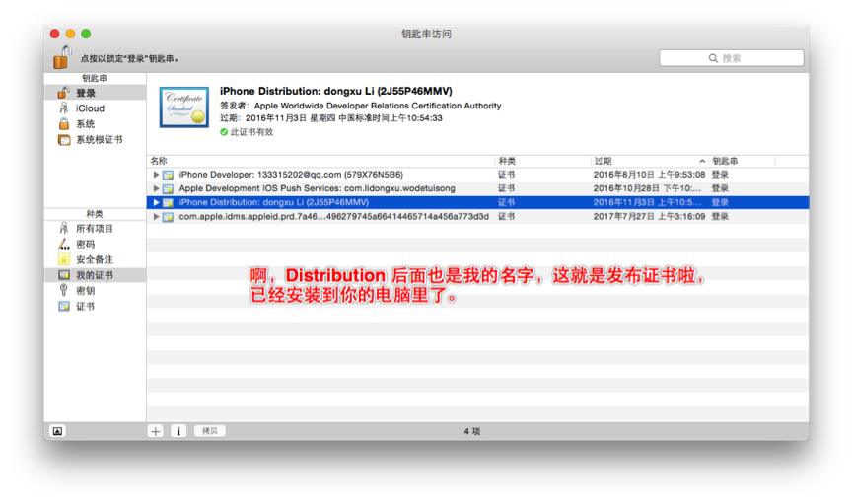Select the iCloud keychain
Image resolution: width=853 pixels, height=504 pixels.
pyautogui.click(x=95, y=108)
